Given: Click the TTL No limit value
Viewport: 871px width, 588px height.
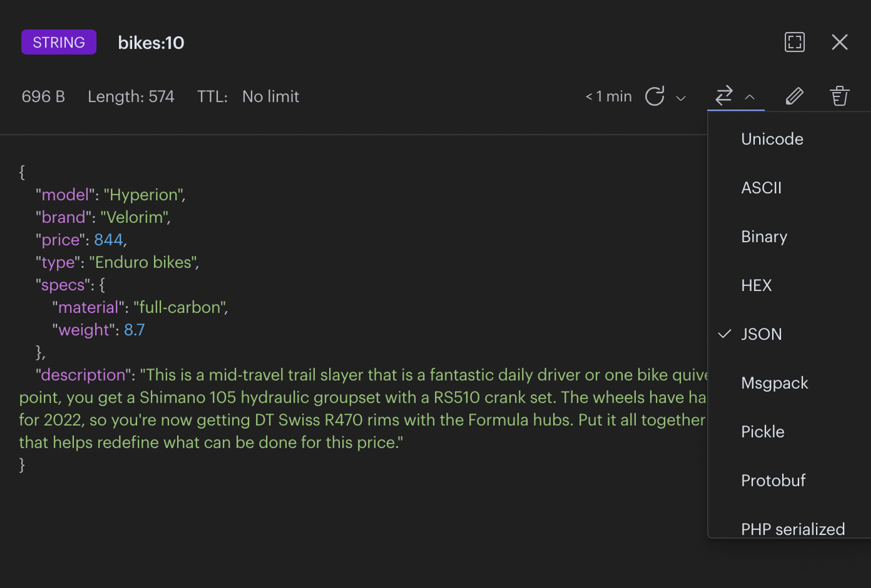Looking at the screenshot, I should coord(270,97).
